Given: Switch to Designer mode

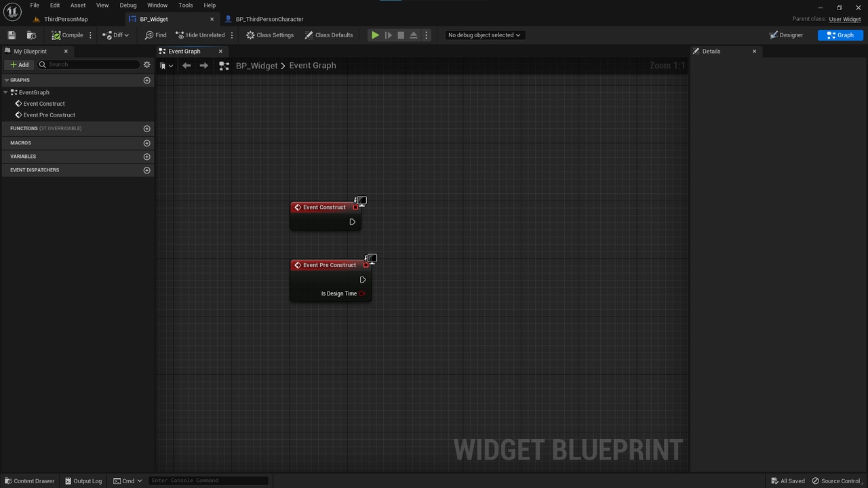Looking at the screenshot, I should tap(786, 35).
